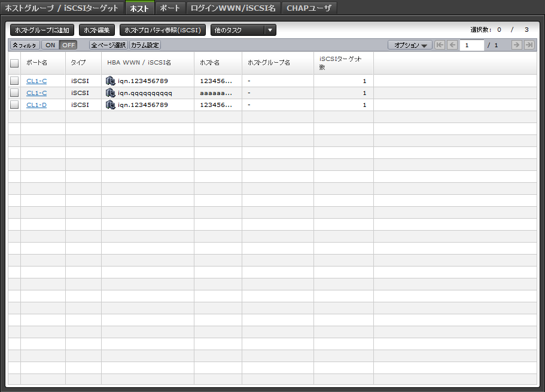Viewport: 545px width, 392px height.
Task: Turn filter OFF
Action: (x=68, y=45)
